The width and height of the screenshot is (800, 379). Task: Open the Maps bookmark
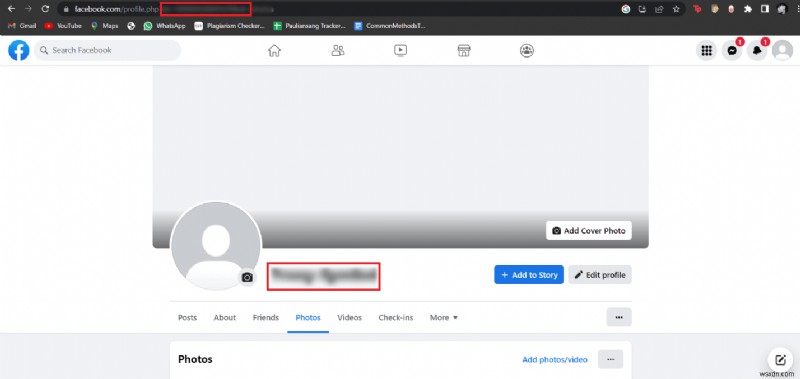coord(105,26)
